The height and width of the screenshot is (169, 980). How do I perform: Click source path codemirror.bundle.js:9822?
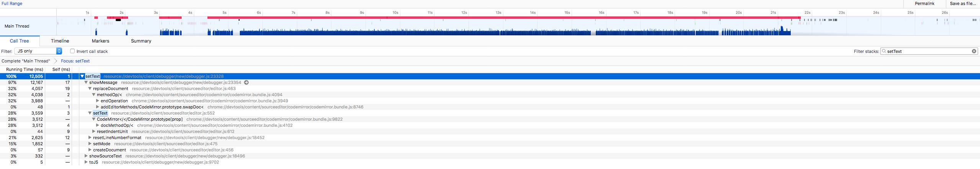(264, 119)
